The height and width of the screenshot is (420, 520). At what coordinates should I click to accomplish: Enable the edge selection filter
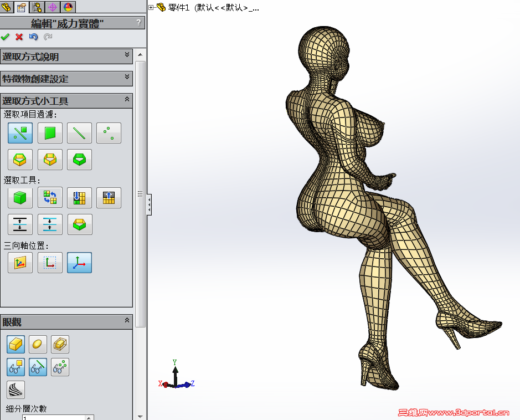click(79, 132)
